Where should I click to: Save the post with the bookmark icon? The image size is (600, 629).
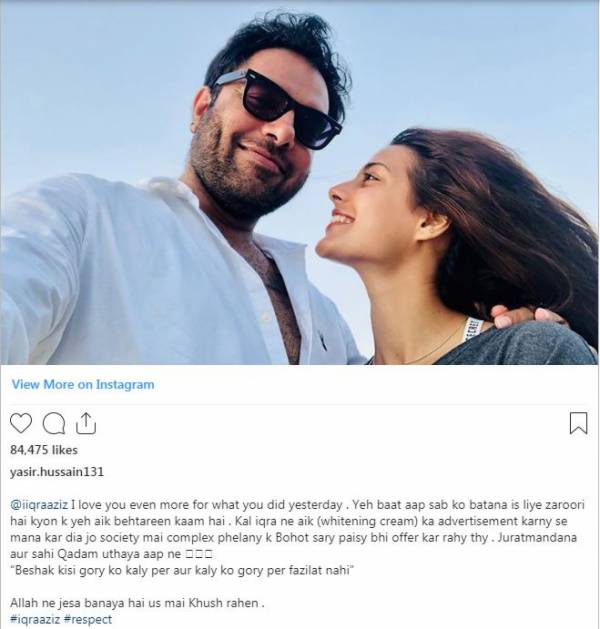click(578, 423)
